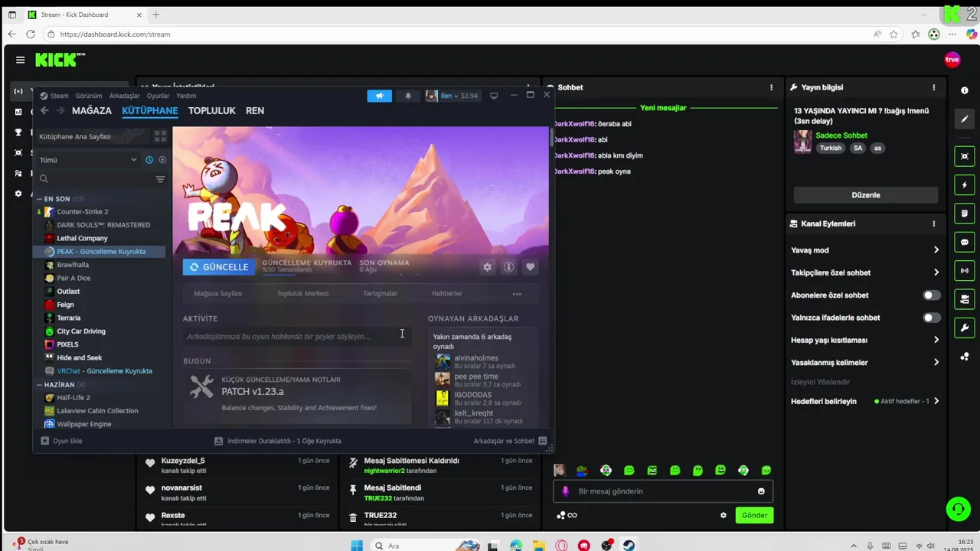Open PEAK page more options ellipsis
Screen dimensions: 980x551
517,294
